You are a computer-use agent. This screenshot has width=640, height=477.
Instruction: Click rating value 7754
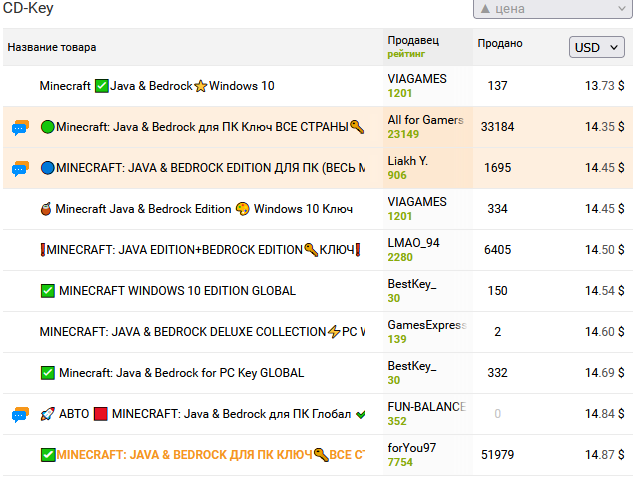pos(400,462)
